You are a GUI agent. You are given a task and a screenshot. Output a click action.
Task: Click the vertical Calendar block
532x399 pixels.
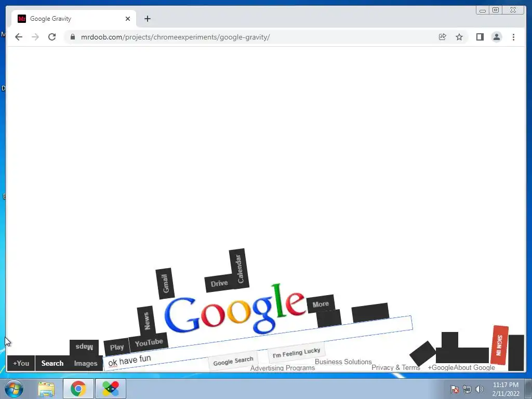[239, 269]
